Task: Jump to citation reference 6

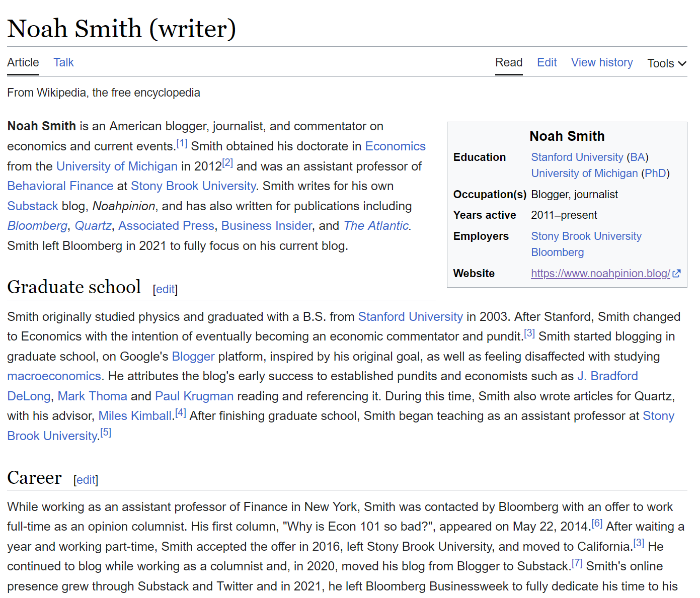Action: [x=597, y=524]
